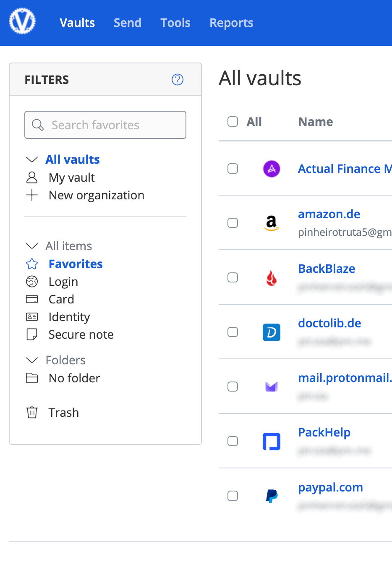
Task: Open the Vaults tab
Action: (x=77, y=23)
